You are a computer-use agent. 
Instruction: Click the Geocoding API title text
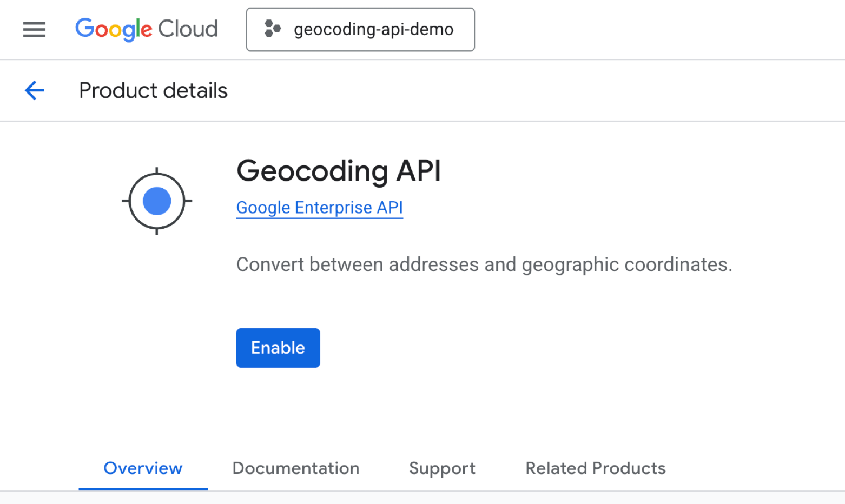[338, 171]
